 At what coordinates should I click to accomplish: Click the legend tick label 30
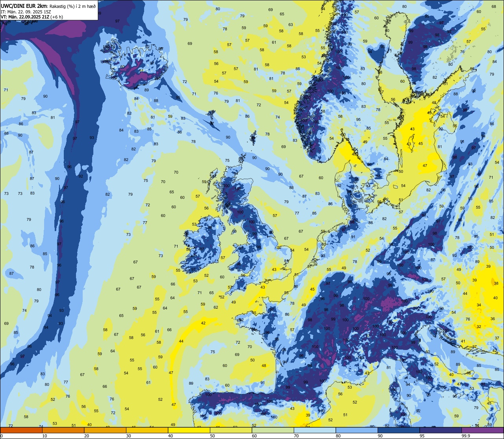pyautogui.click(x=128, y=436)
